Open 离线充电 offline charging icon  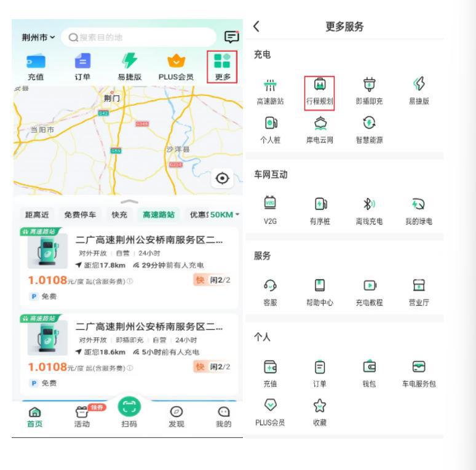coord(370,207)
